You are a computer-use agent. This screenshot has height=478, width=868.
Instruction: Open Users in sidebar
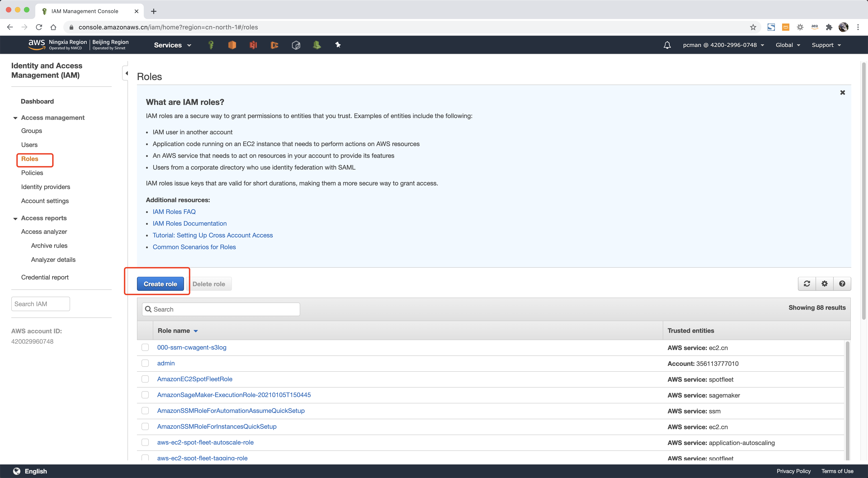[x=29, y=145]
